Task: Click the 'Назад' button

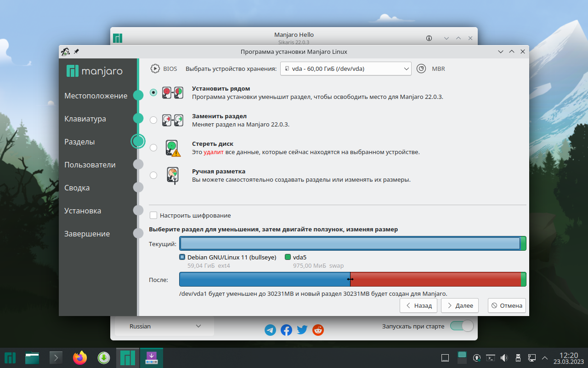Action: 418,305
